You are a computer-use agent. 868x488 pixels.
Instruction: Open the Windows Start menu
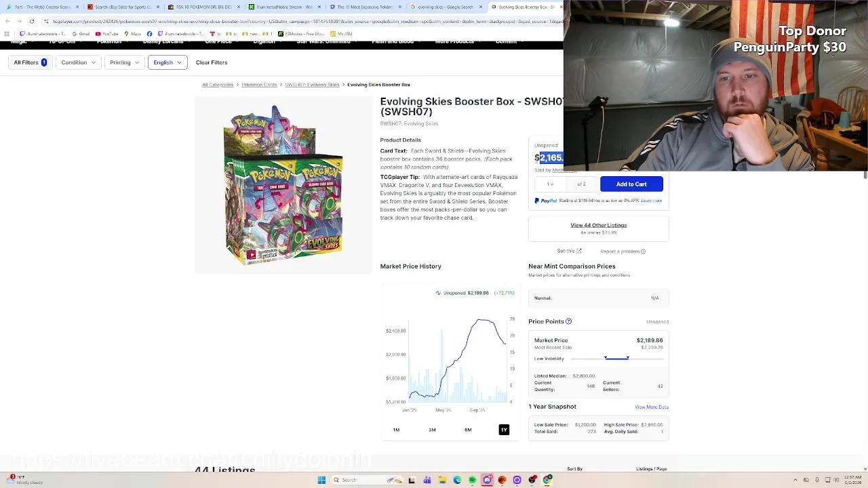[321, 480]
